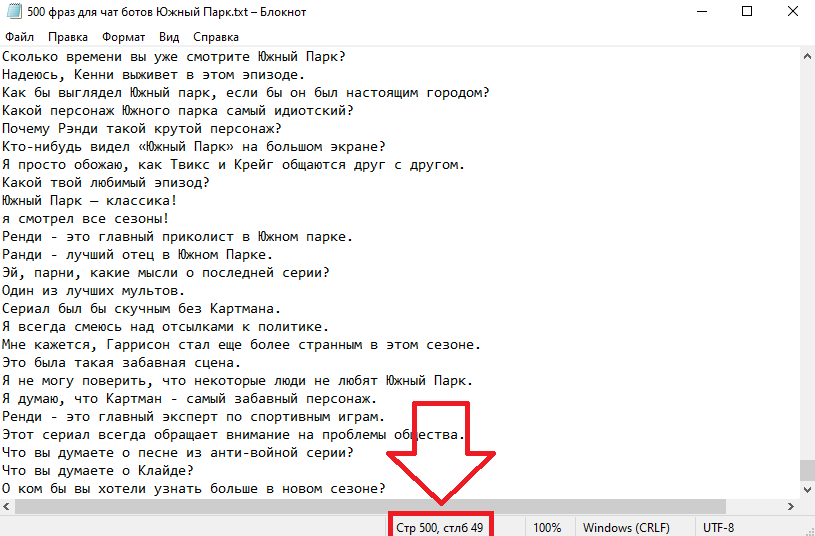Open the Вид menu
815x536 pixels.
click(x=169, y=37)
